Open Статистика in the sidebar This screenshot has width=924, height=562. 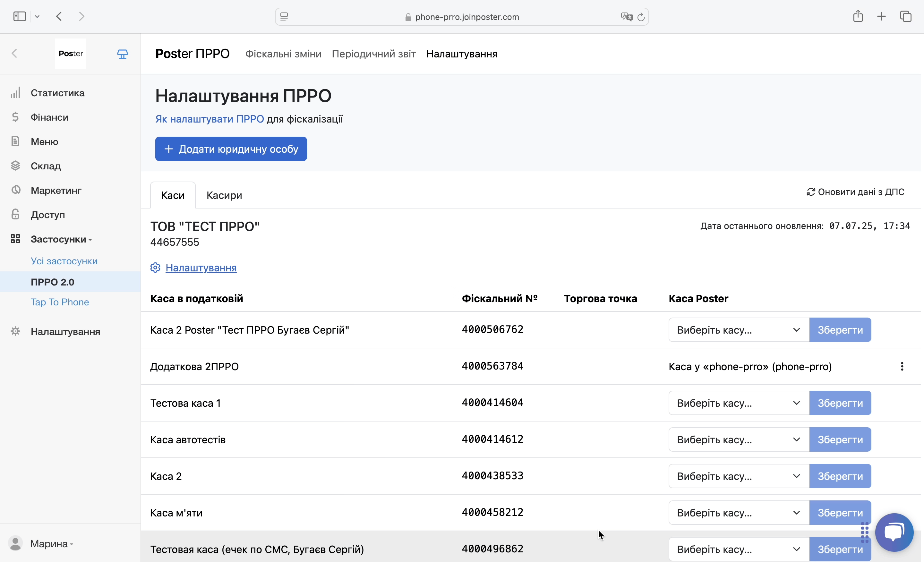tap(57, 93)
